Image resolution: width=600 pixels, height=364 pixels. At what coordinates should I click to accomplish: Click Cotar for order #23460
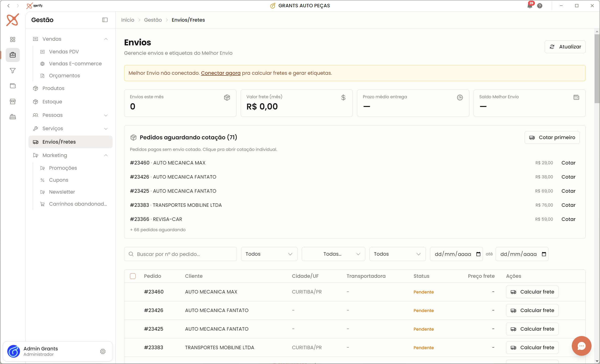point(568,163)
